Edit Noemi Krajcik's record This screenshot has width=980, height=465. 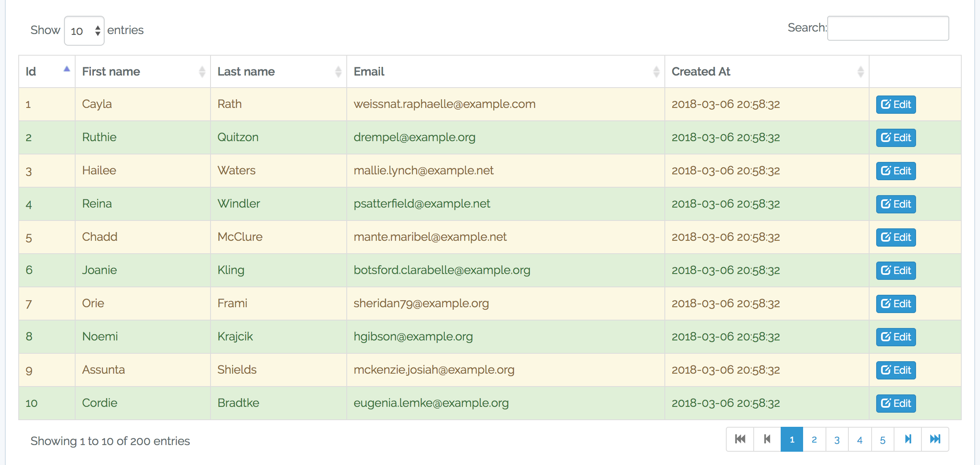click(x=895, y=337)
